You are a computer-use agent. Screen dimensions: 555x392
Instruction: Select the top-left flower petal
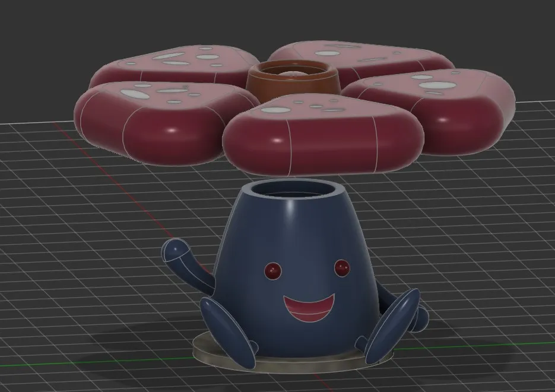tap(178, 65)
